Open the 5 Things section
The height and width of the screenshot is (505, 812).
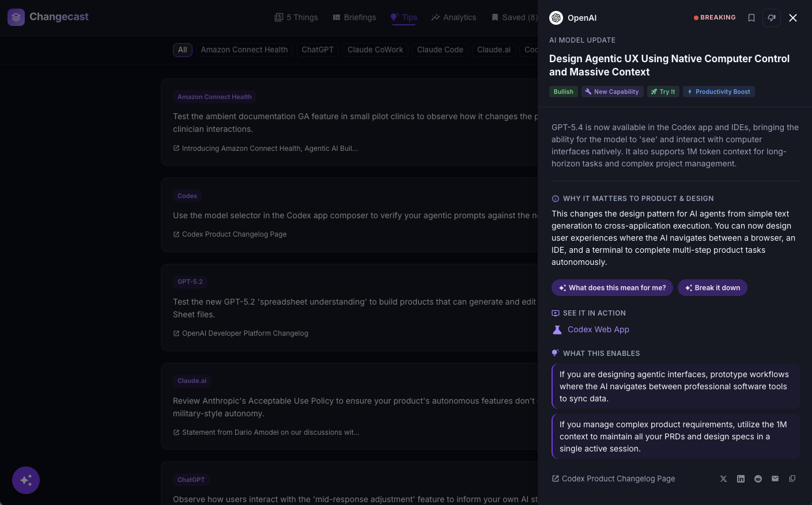(296, 17)
